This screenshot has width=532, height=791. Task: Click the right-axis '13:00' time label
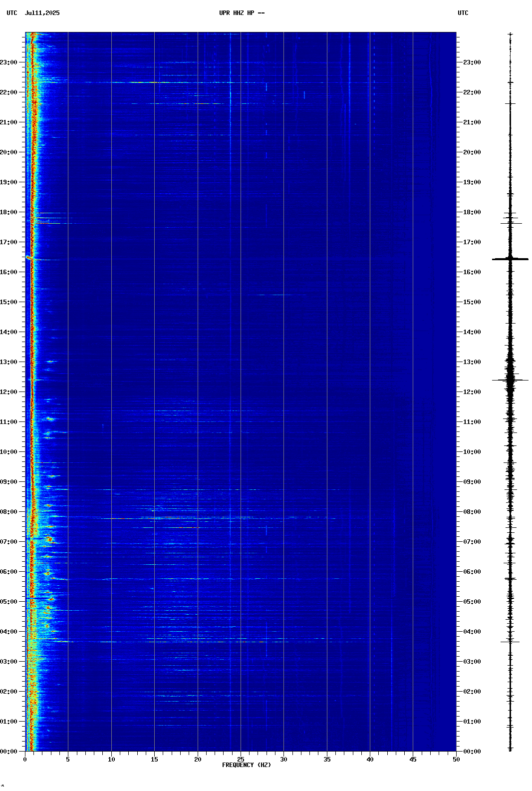point(472,362)
